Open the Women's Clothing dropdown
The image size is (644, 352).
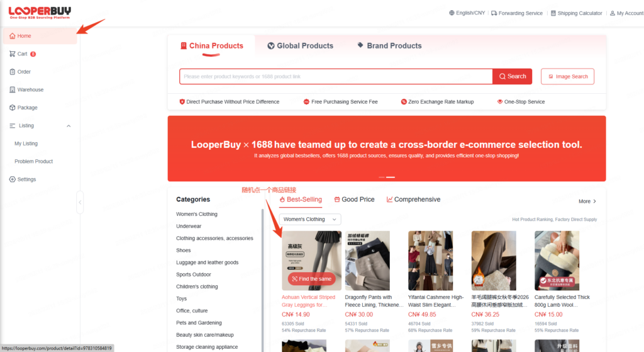pyautogui.click(x=310, y=219)
